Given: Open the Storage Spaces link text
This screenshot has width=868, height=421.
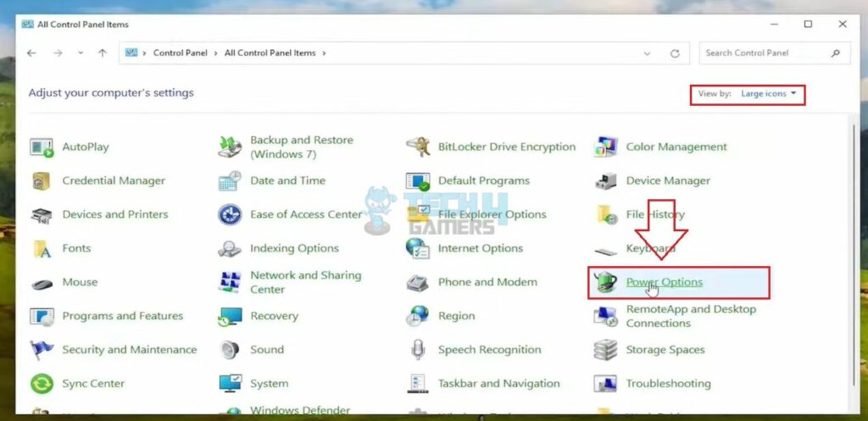Looking at the screenshot, I should [665, 350].
